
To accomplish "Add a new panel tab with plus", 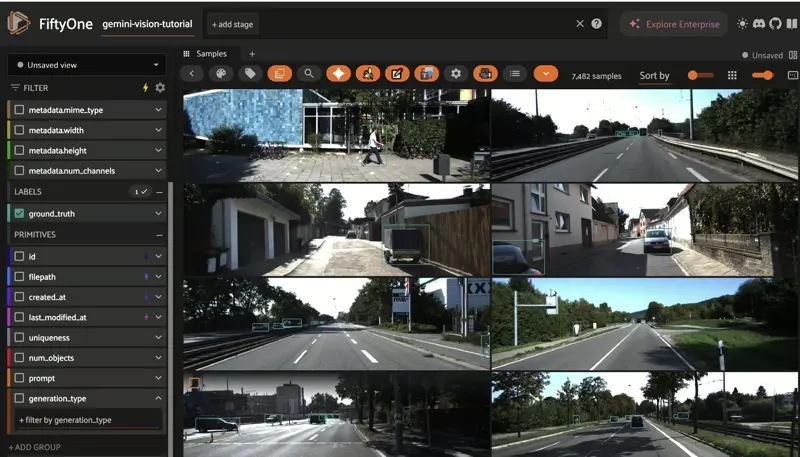I will [252, 54].
